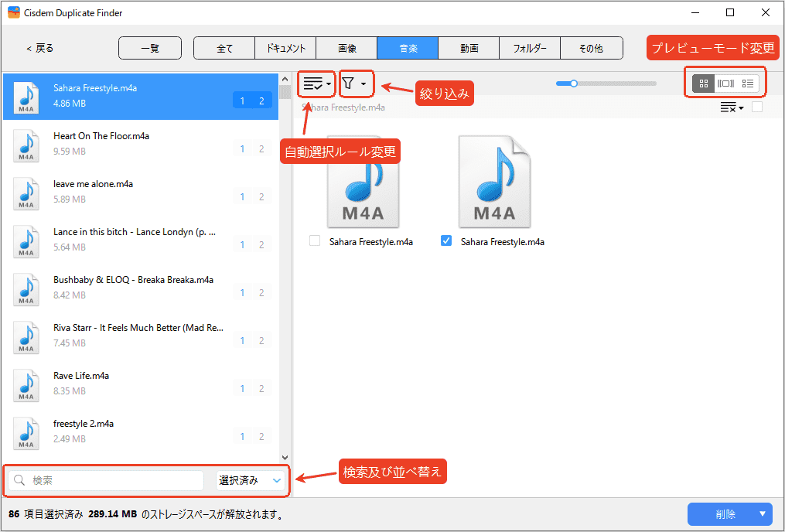Select copy 2 of Rave Life.m4a

pyautogui.click(x=261, y=388)
